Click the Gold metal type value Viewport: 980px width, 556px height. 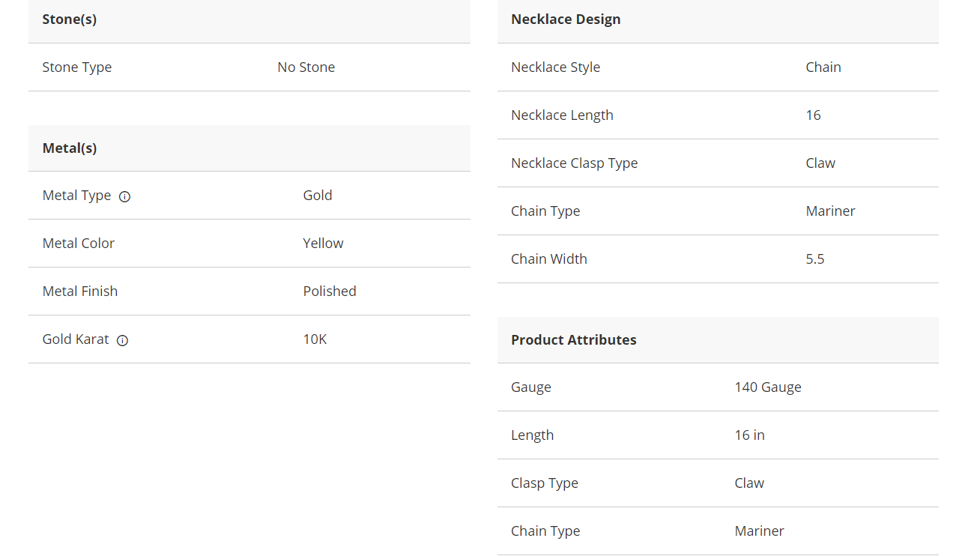pyautogui.click(x=318, y=196)
